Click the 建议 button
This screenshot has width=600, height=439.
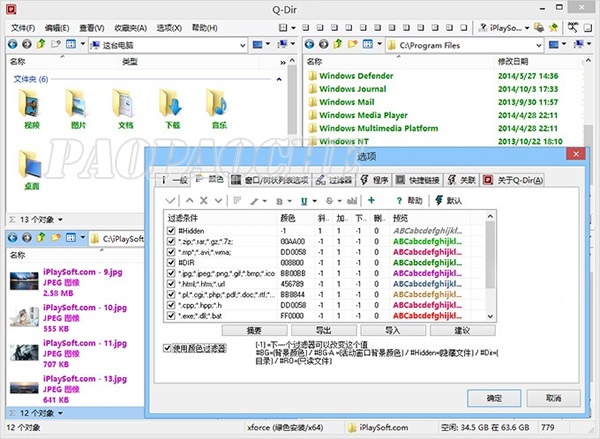(x=462, y=330)
